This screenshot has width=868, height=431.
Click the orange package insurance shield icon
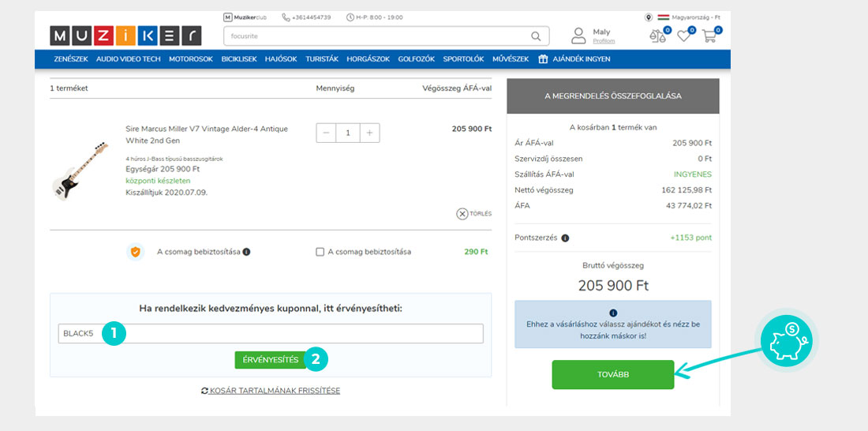click(136, 252)
